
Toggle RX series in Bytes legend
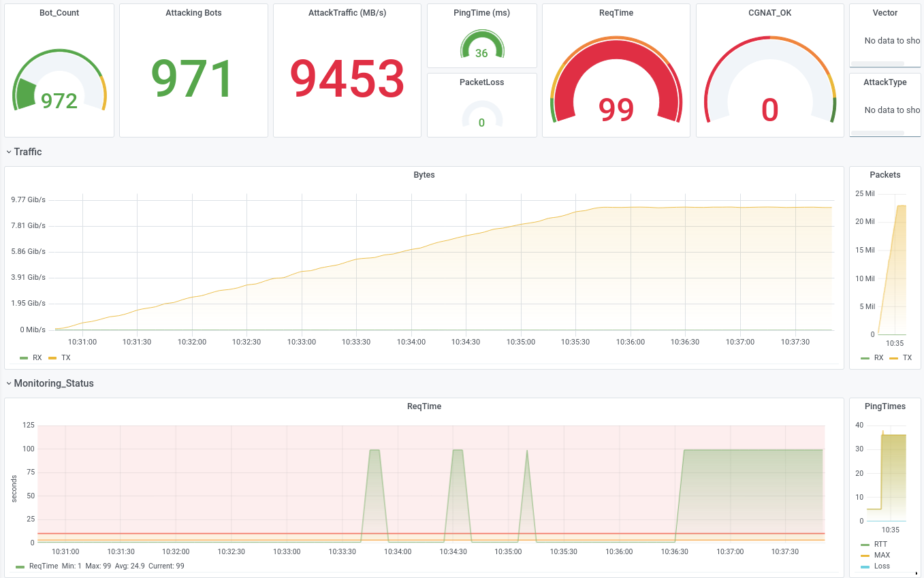pyautogui.click(x=37, y=357)
